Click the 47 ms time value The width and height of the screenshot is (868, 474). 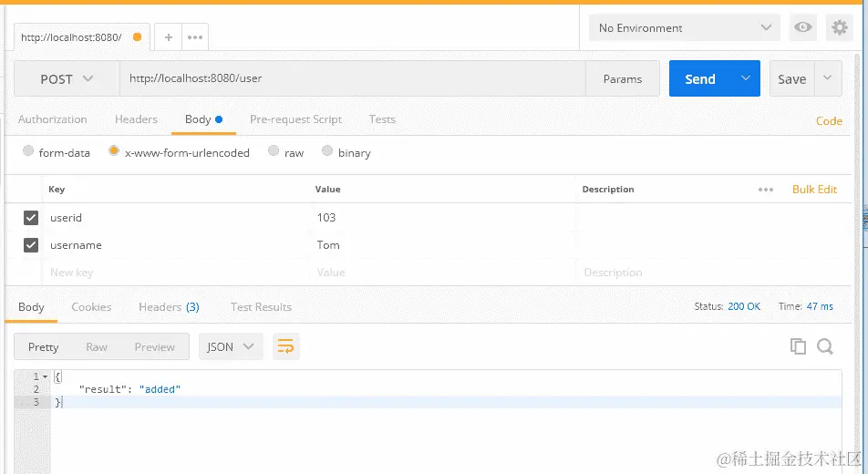coord(820,306)
